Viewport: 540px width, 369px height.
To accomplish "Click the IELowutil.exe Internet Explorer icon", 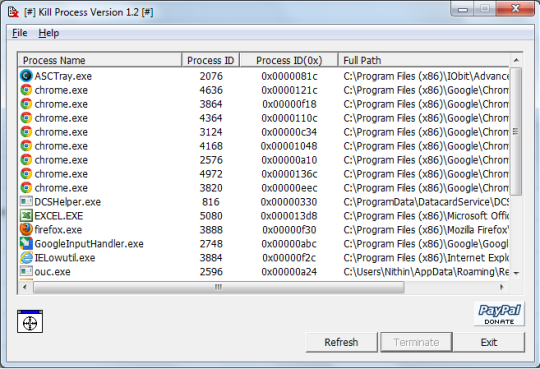I will (x=26, y=257).
